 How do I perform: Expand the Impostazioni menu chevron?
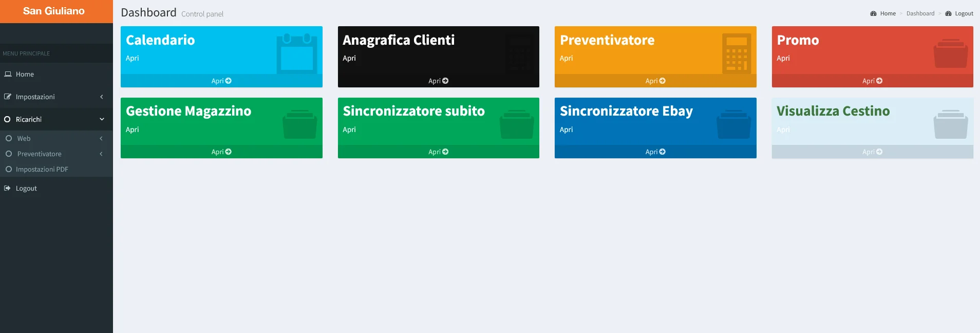pos(102,97)
